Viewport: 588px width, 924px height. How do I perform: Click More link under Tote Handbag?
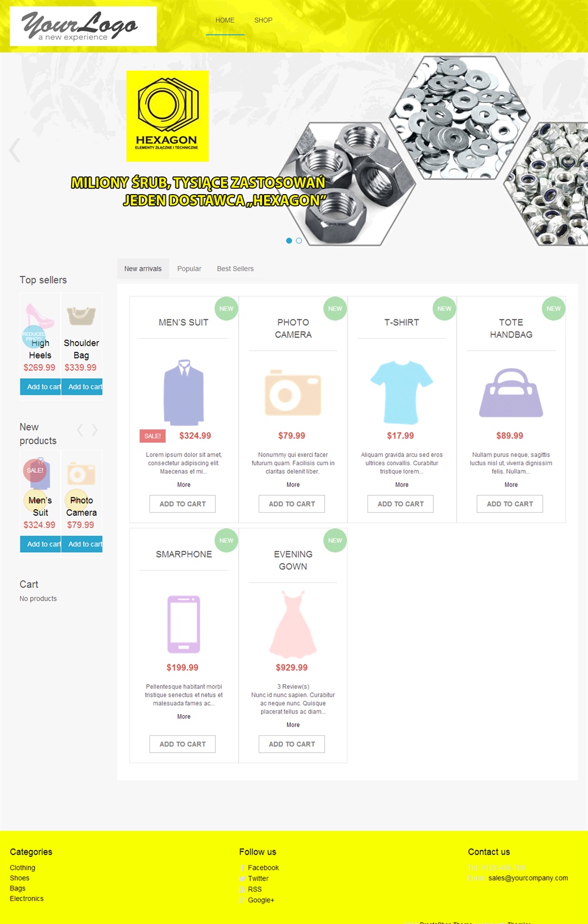point(511,485)
